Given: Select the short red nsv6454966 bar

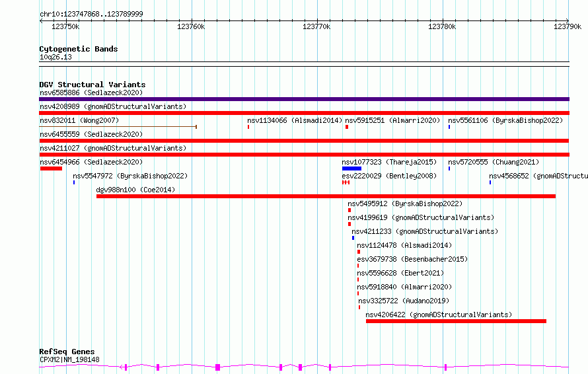Looking at the screenshot, I should [x=51, y=168].
